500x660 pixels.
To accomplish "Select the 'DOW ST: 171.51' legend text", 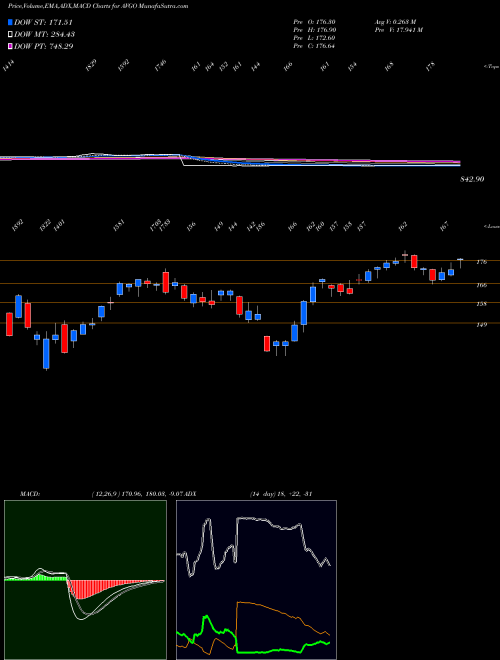I will [44, 23].
